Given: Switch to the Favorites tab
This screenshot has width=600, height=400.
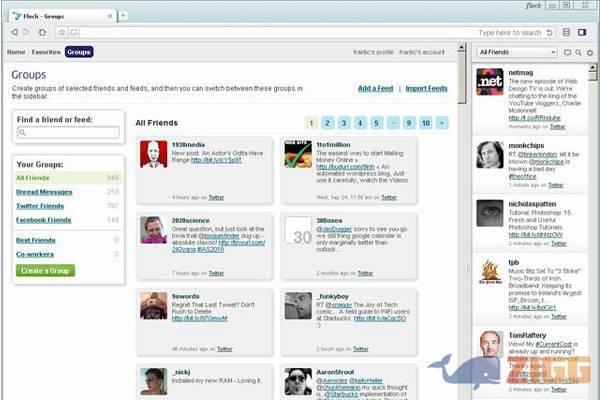Looking at the screenshot, I should (x=46, y=52).
